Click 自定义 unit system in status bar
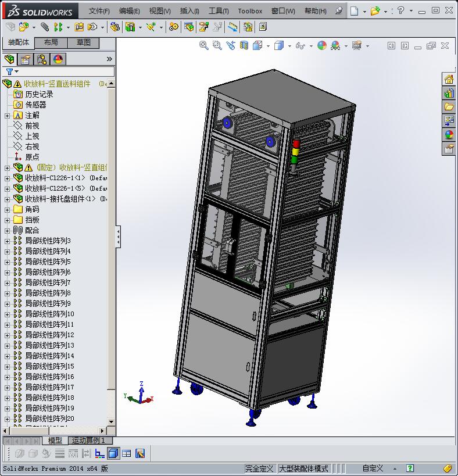This screenshot has height=476, width=458. (373, 468)
